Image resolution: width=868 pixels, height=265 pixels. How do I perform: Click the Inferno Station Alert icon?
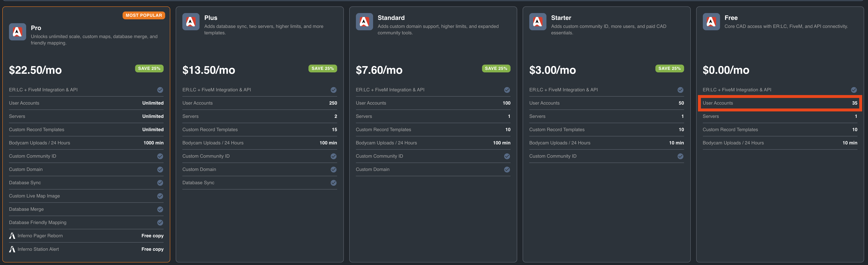click(x=12, y=249)
